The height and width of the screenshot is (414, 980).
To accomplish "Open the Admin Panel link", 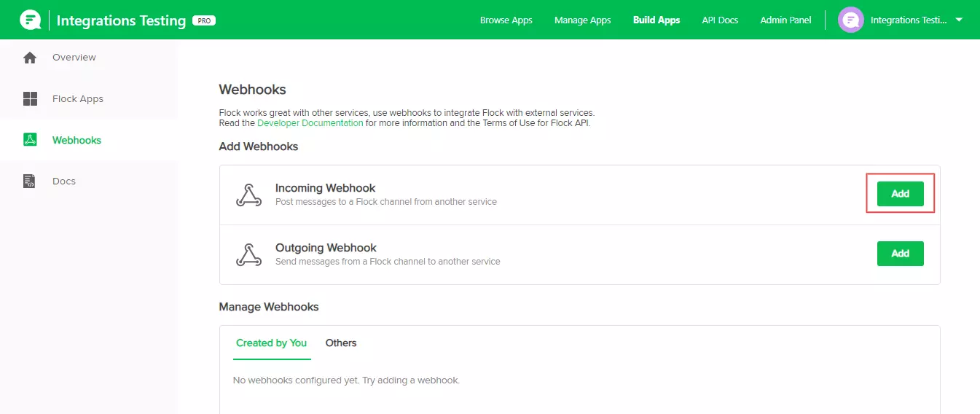I will click(785, 20).
